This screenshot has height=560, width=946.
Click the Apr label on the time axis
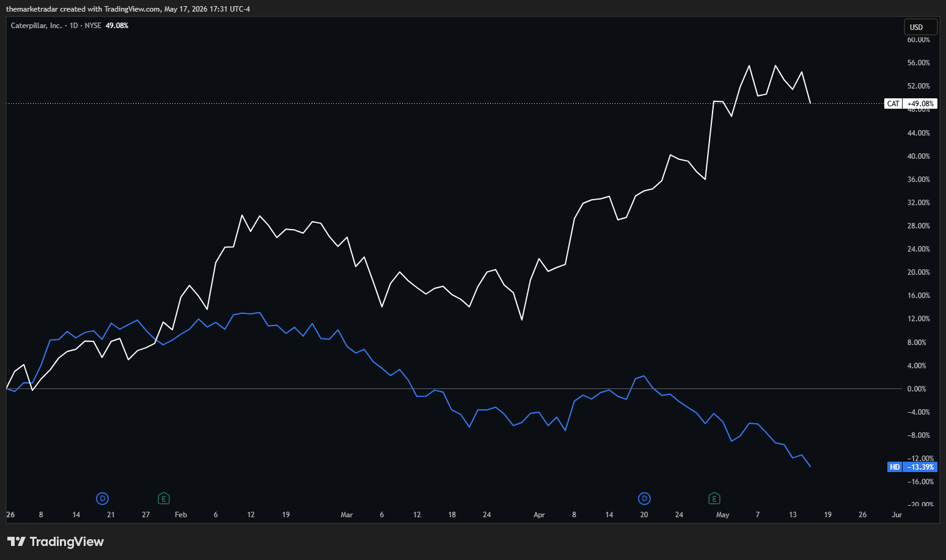click(539, 515)
